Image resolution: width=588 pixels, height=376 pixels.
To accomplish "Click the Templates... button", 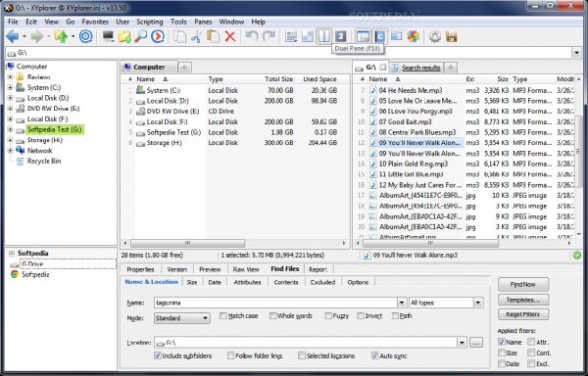I will 522,300.
